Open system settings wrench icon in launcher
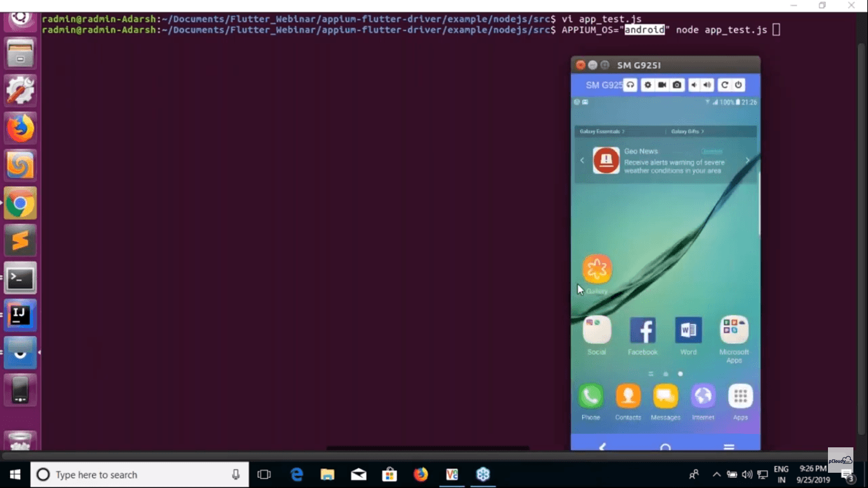Viewport: 868px width, 488px height. [20, 91]
